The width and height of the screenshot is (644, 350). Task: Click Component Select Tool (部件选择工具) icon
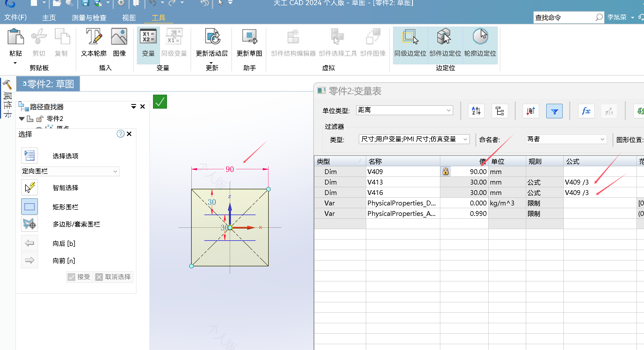[337, 36]
